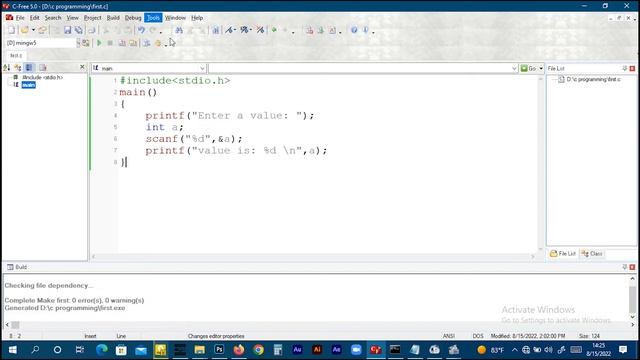Switch to the File List bottom tab

tap(563, 254)
